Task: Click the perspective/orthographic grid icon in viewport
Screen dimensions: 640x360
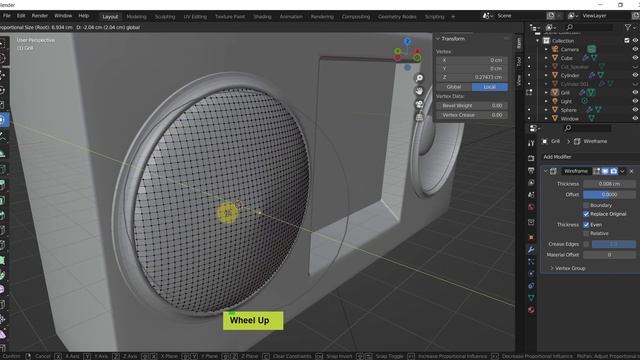Action: coord(419,117)
